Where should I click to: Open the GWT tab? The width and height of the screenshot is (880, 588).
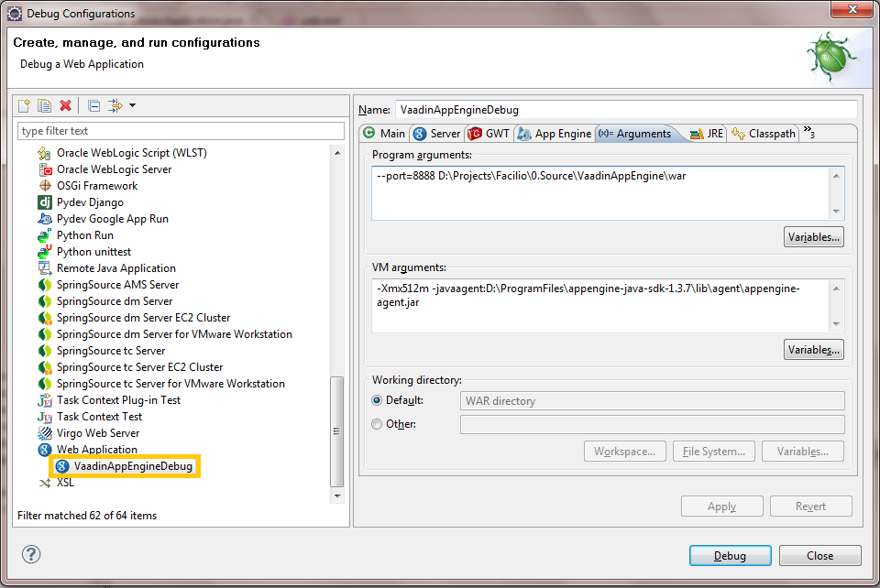pyautogui.click(x=489, y=134)
